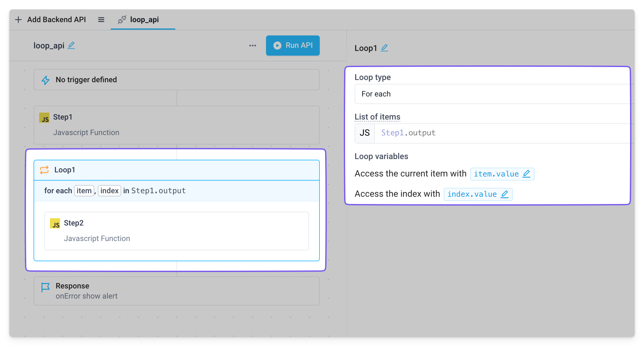Click the lightning trigger icon

[x=46, y=80]
